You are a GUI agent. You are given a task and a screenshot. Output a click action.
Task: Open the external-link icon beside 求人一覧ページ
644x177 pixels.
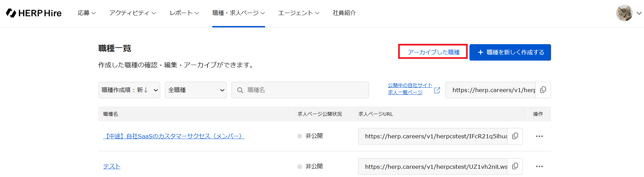click(437, 90)
